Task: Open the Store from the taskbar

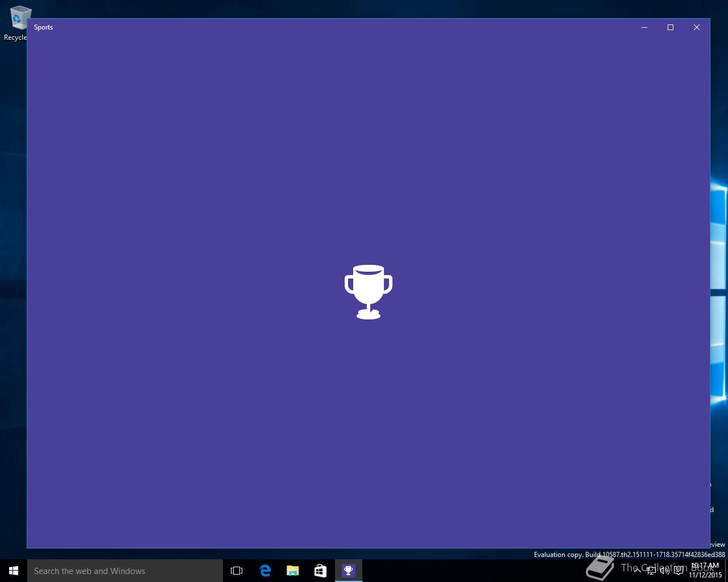Action: coord(321,571)
